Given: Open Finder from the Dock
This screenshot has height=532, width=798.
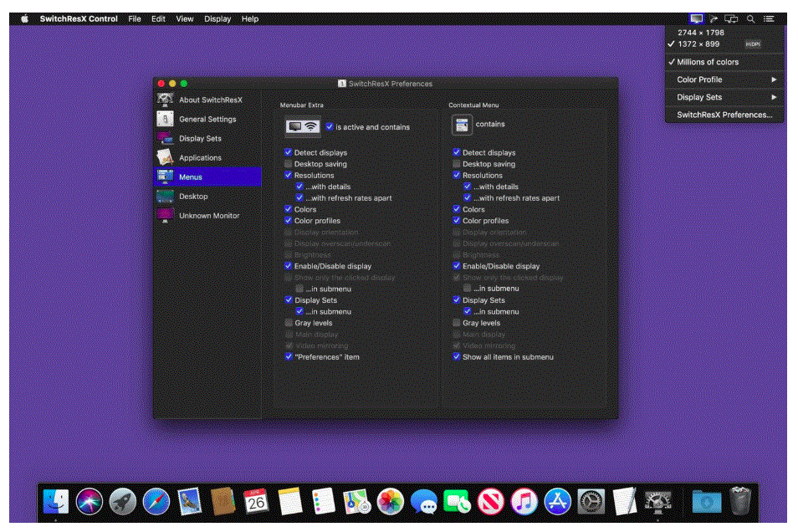Looking at the screenshot, I should point(56,501).
